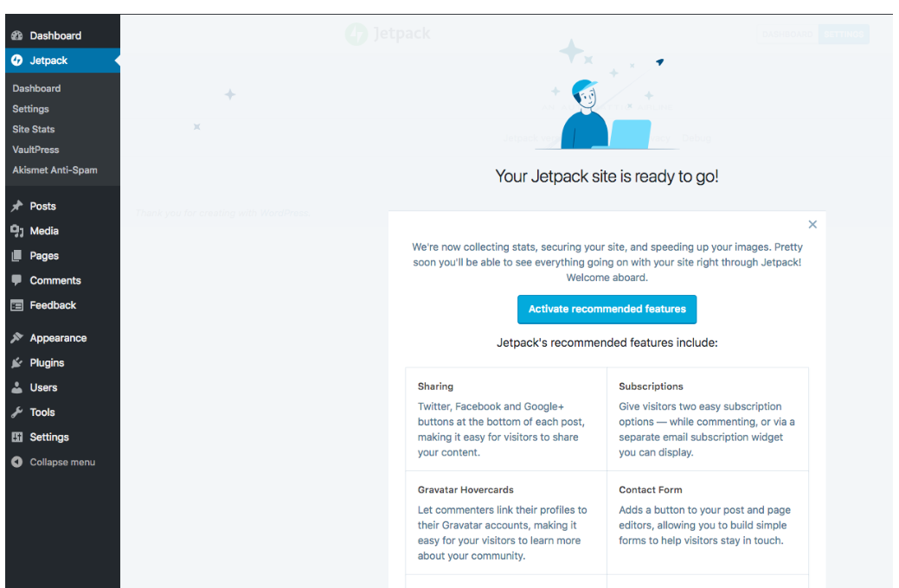Screen dimensions: 899x588
Task: Click the Sharing feature heading
Action: tap(435, 387)
